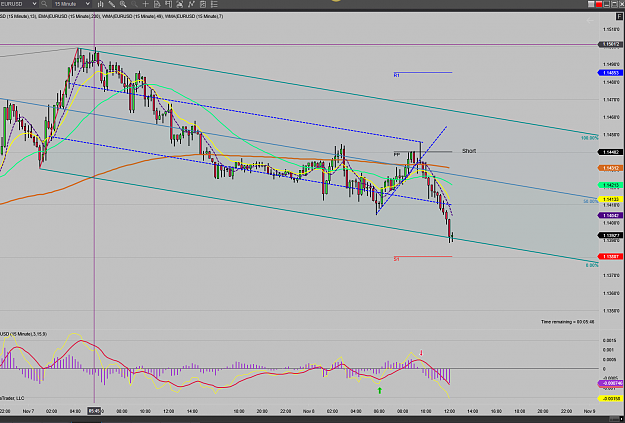Click the highlighted time marker on time axis
This screenshot has width=625, height=423.
pos(96,411)
